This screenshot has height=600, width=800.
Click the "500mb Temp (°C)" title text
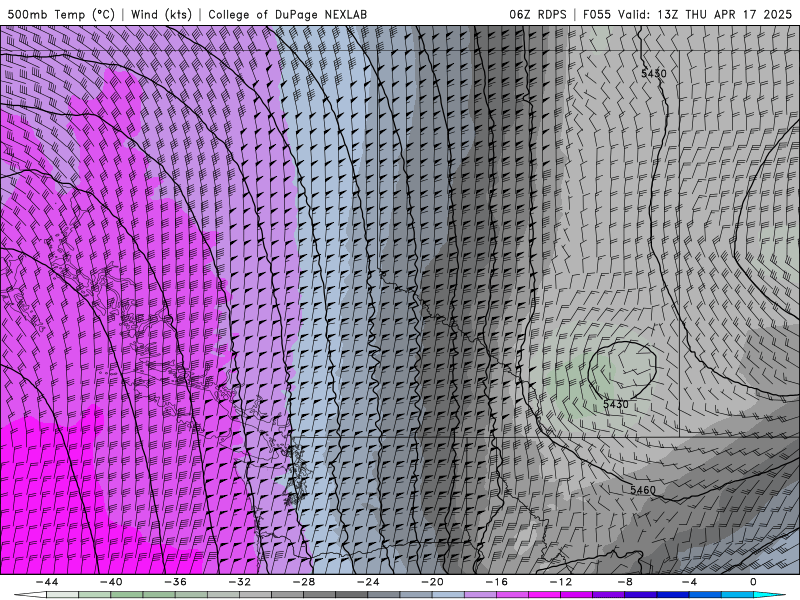click(61, 14)
